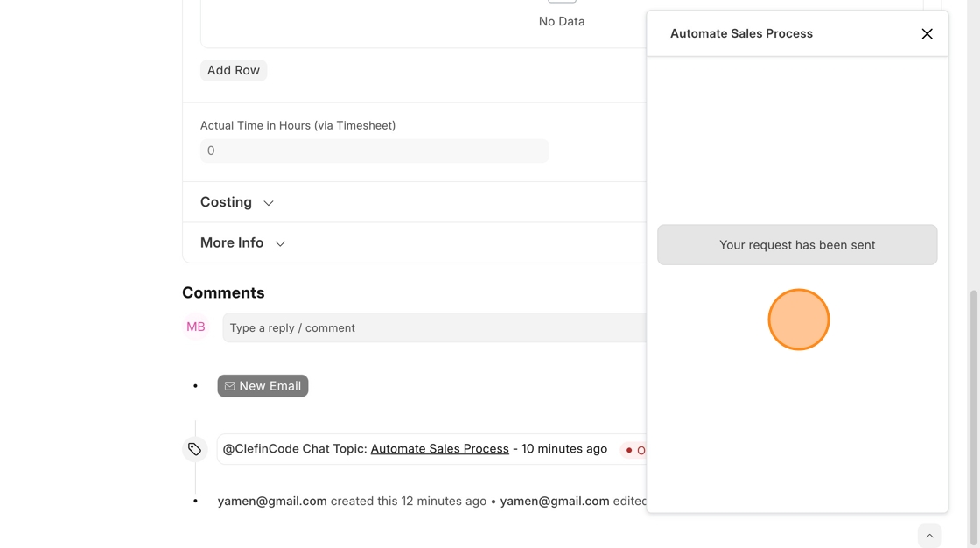
Task: Focus the reply / comment field
Action: pyautogui.click(x=434, y=328)
